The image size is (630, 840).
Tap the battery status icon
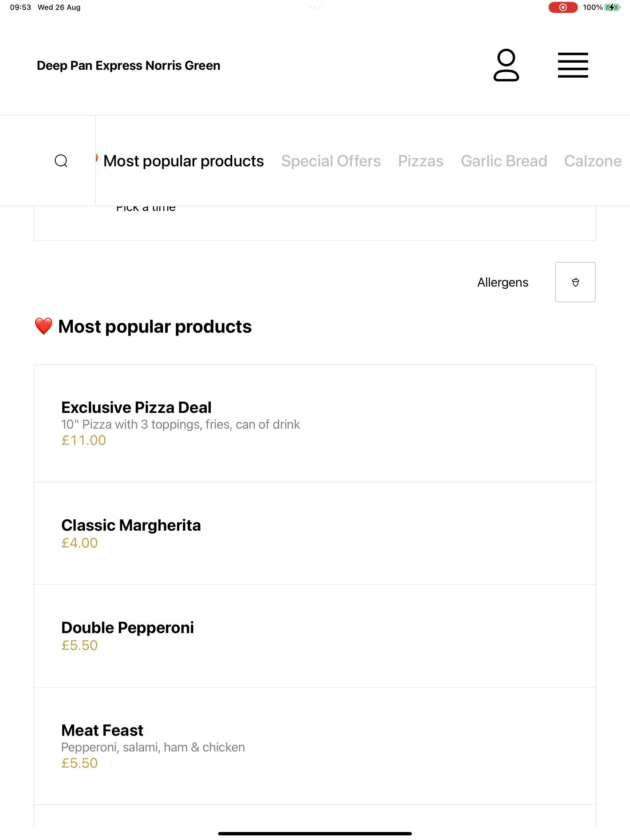point(612,7)
